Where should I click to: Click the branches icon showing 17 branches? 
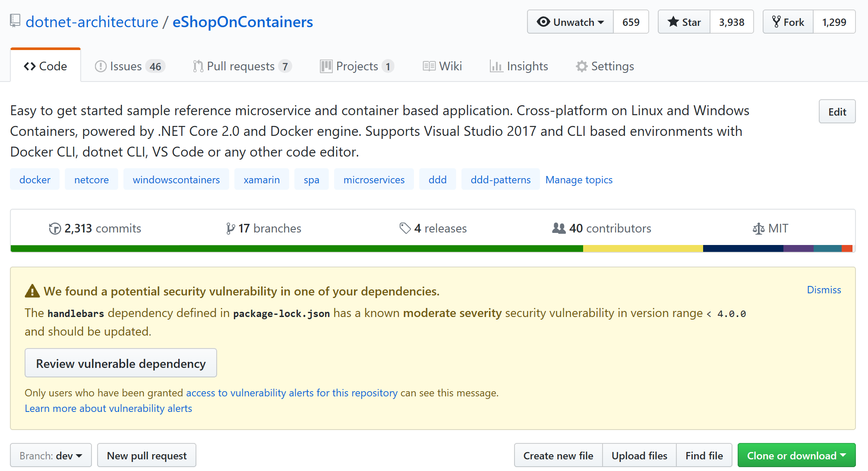click(x=230, y=228)
